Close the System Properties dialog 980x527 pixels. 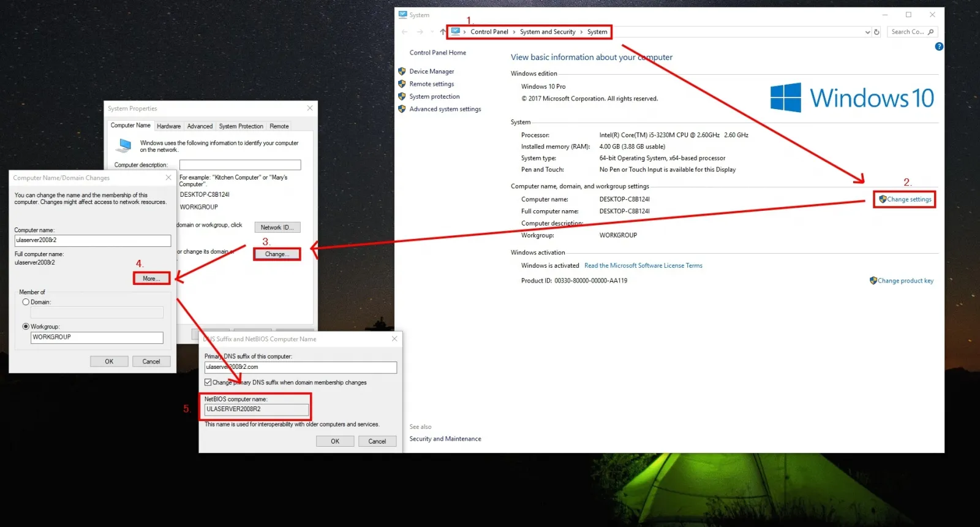click(x=310, y=108)
